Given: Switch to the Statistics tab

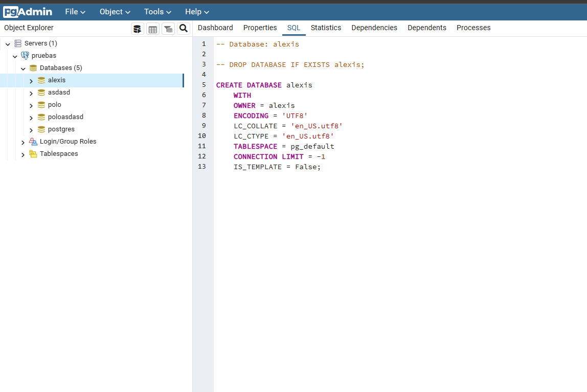Looking at the screenshot, I should [326, 28].
